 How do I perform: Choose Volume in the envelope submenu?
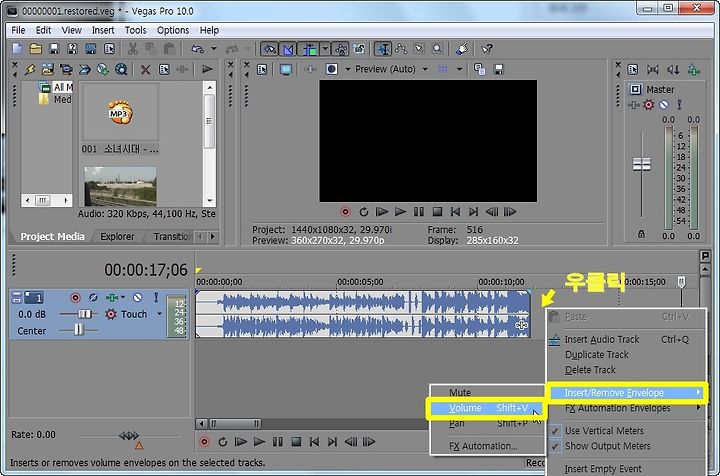[x=487, y=408]
